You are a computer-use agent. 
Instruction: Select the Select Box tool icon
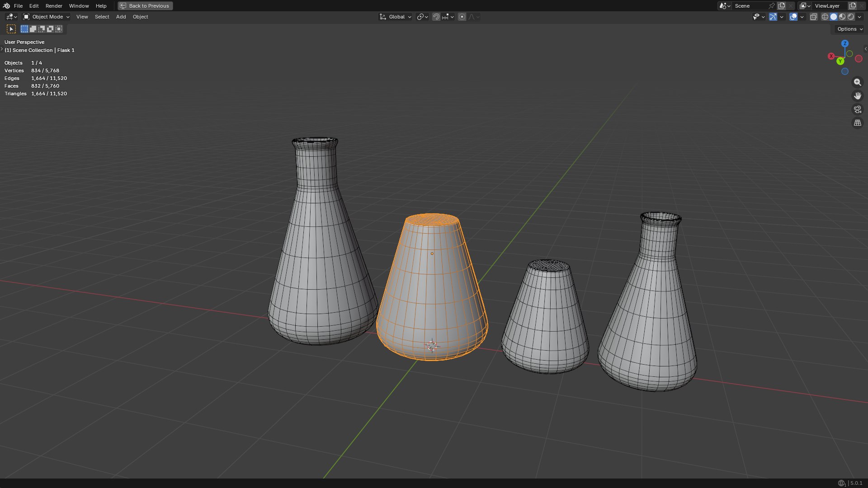click(11, 29)
